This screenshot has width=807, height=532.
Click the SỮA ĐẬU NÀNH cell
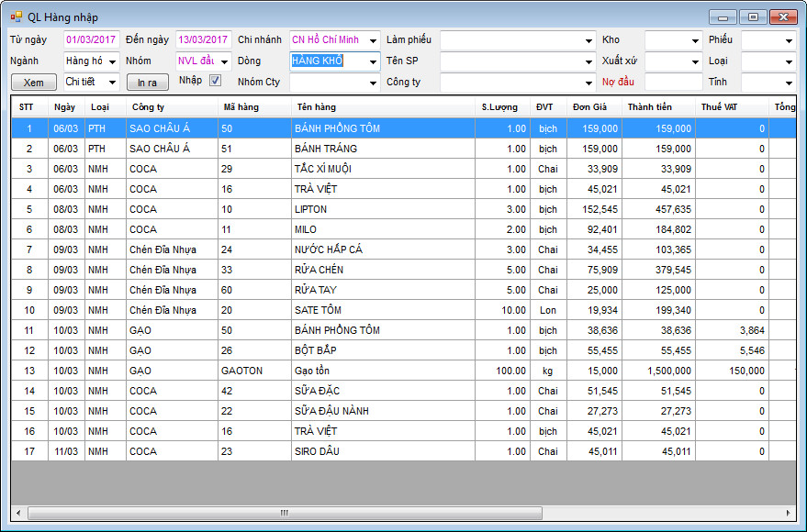(383, 411)
